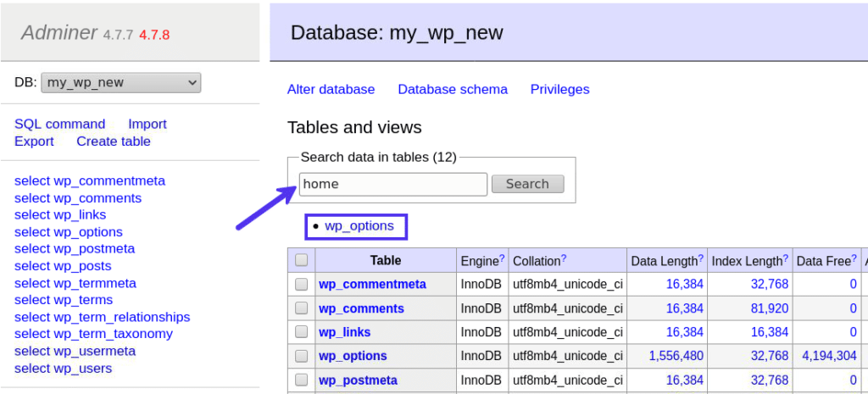Click the Search button
The height and width of the screenshot is (394, 868).
527,184
